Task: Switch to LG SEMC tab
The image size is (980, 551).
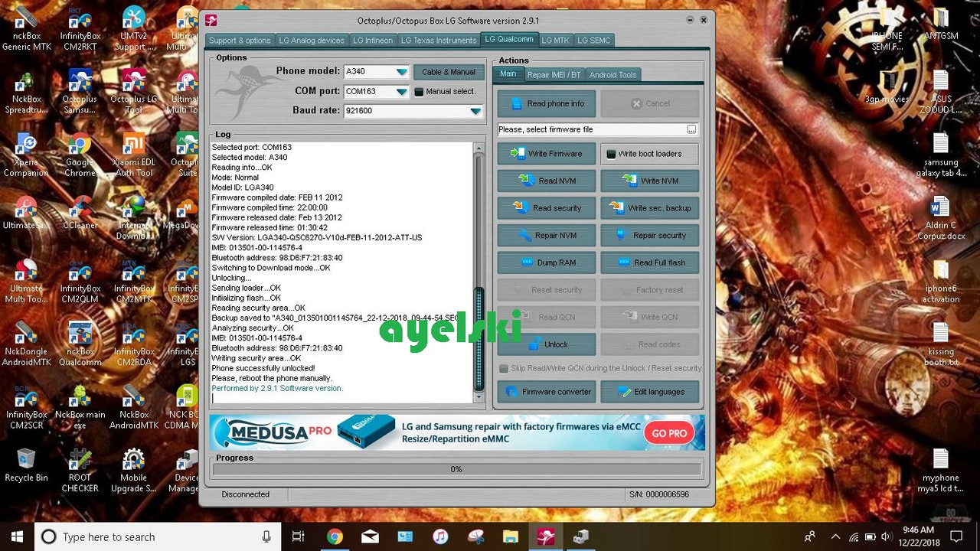Action: point(593,41)
